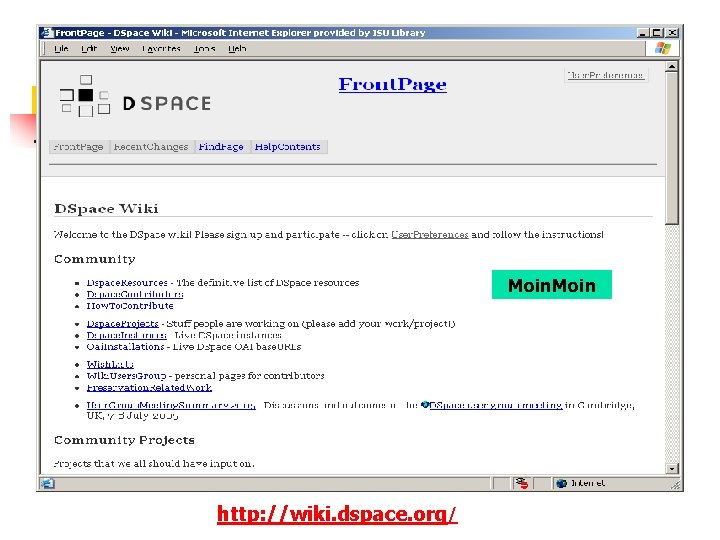Click the Internet zone status text
This screenshot has width=720, height=540.
[588, 483]
